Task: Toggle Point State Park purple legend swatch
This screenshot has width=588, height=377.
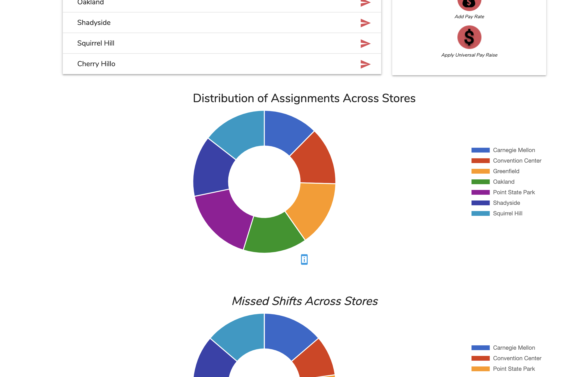Action: point(480,192)
